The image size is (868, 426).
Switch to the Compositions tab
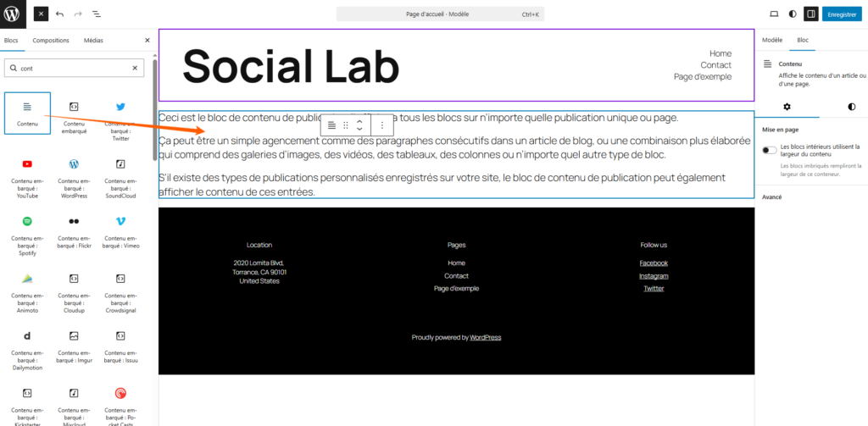51,41
